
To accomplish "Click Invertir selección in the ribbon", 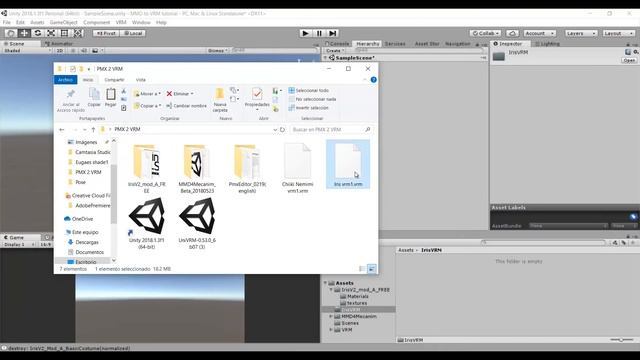I will point(308,108).
